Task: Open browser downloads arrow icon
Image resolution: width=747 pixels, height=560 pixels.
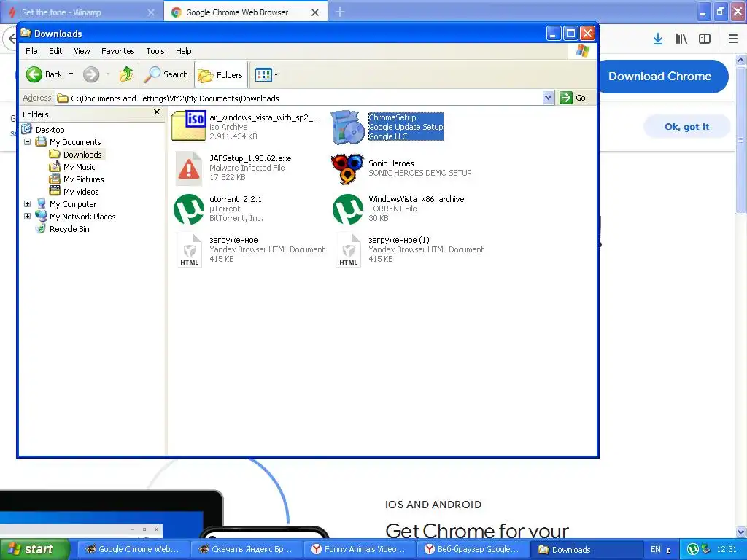Action: [x=658, y=39]
